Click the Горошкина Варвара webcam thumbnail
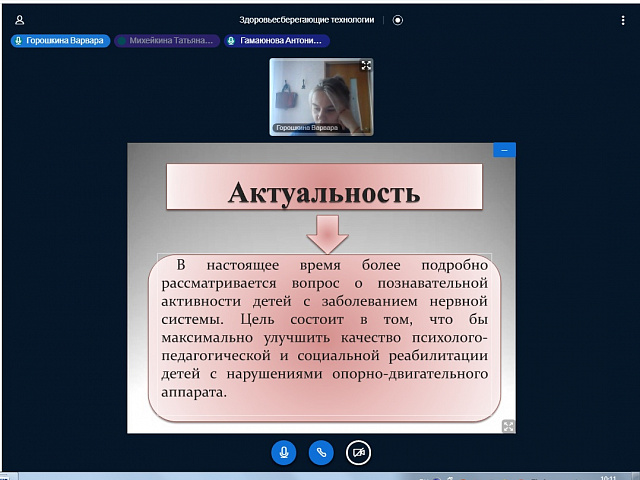The width and height of the screenshot is (640, 480). click(x=321, y=95)
